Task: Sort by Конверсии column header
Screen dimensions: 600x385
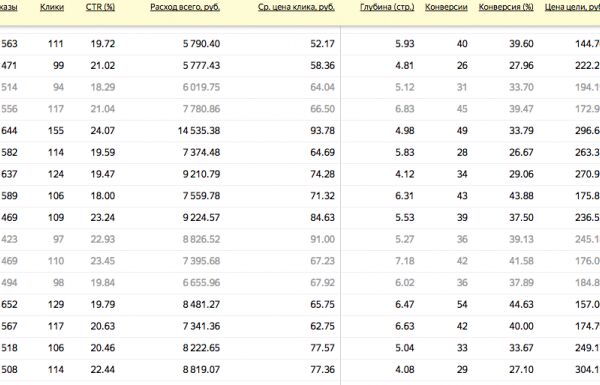Action: coord(446,7)
